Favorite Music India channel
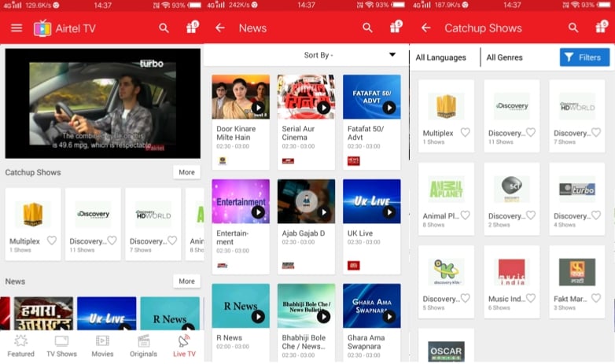 [531, 298]
